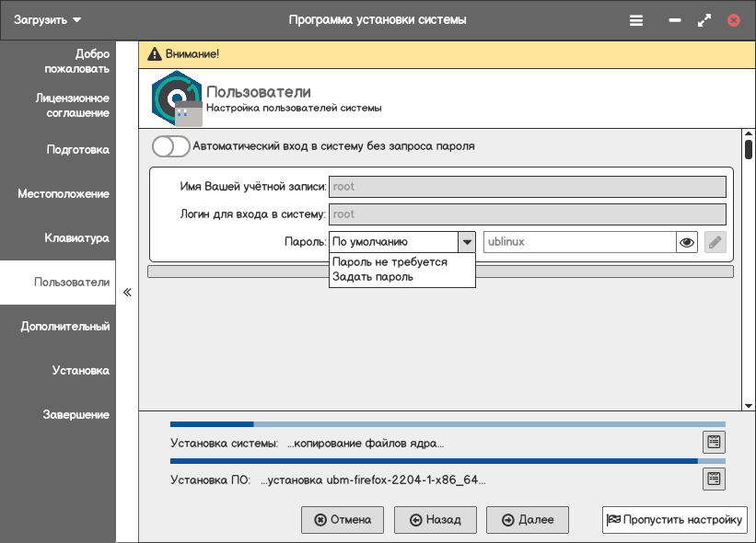
Task: Open system installation log icon
Action: pos(714,442)
